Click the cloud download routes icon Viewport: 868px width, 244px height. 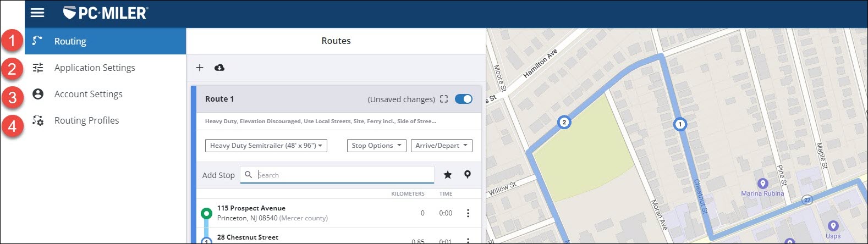pos(219,68)
